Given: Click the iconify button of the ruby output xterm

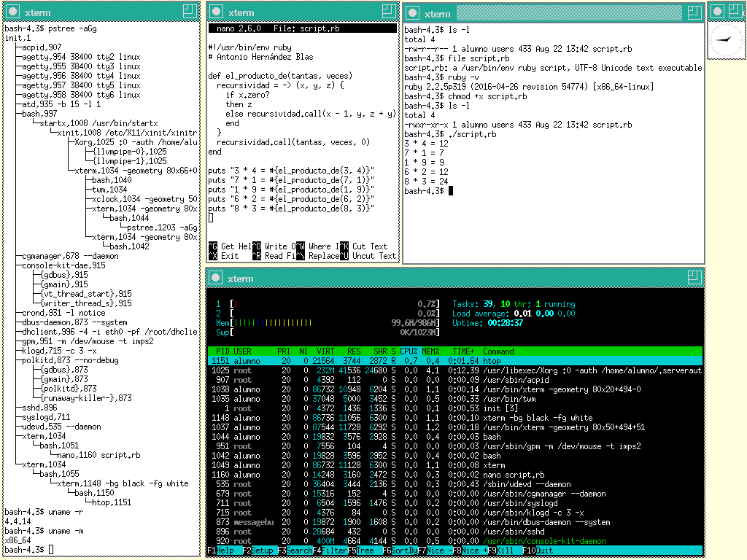Looking at the screenshot, I should (x=413, y=13).
